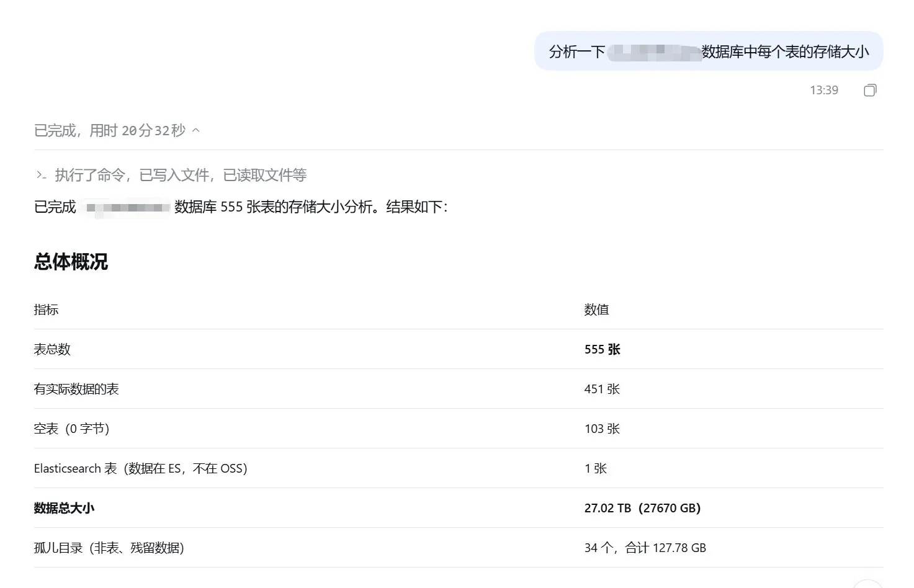This screenshot has height=588, width=914.
Task: Click the '表总数' row label
Action: pyautogui.click(x=52, y=349)
